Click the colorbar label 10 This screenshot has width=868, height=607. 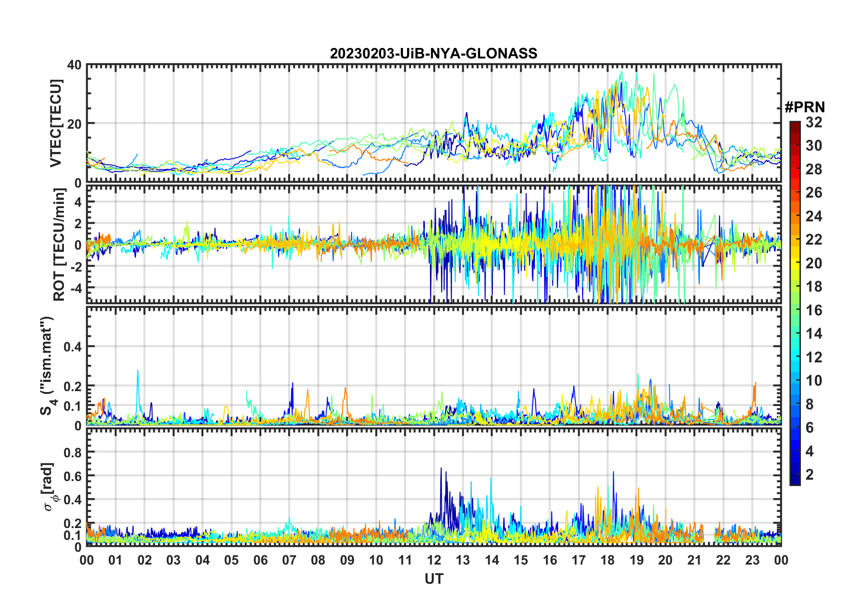click(x=814, y=381)
